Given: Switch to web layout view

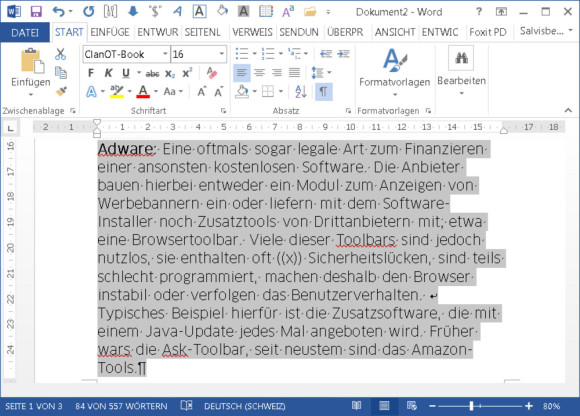Looking at the screenshot, I should [412, 406].
